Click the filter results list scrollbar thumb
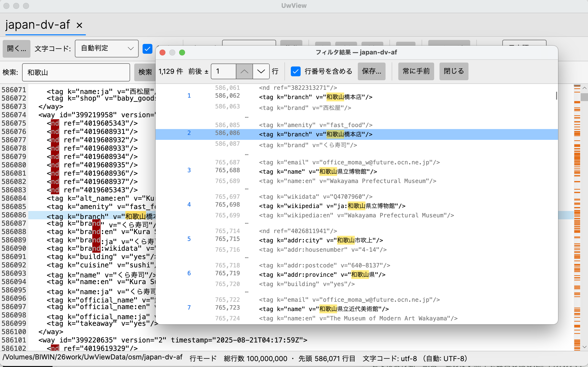The width and height of the screenshot is (588, 367). [x=556, y=96]
